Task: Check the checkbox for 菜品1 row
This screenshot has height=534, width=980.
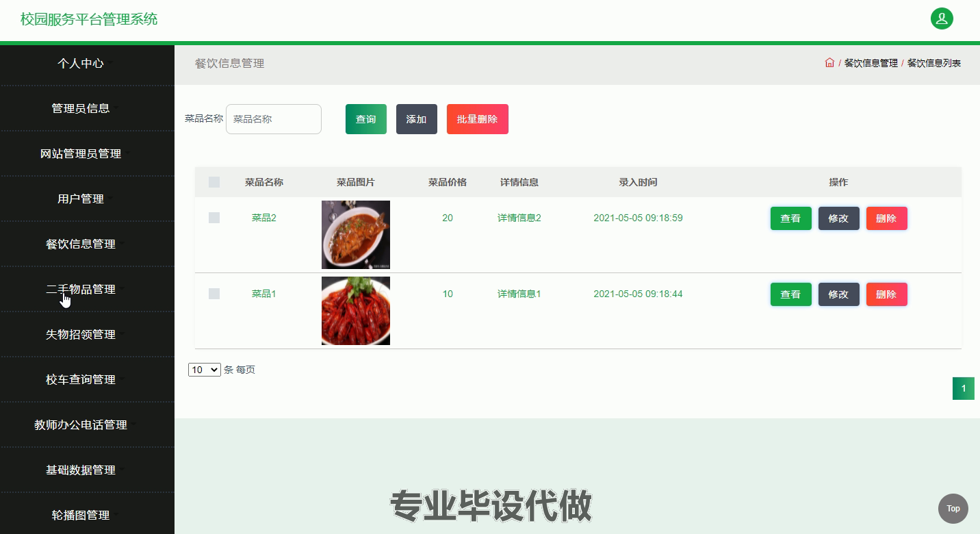Action: (214, 294)
